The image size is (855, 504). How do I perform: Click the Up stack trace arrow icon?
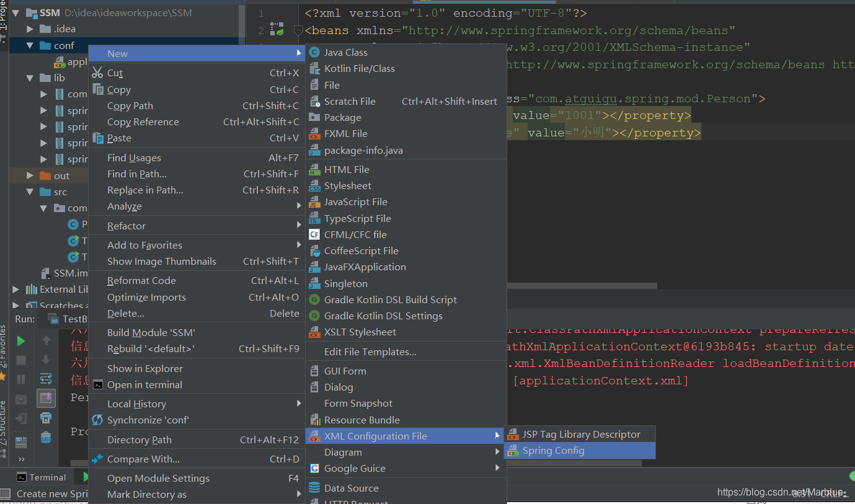46,340
